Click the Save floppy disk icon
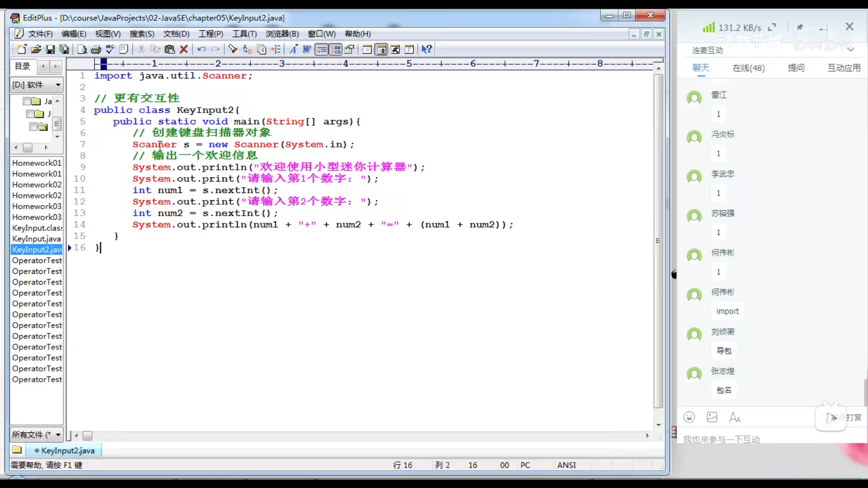The height and width of the screenshot is (488, 868). click(50, 49)
